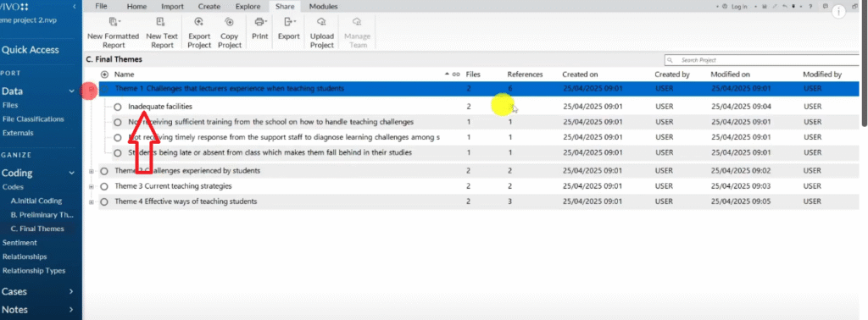The width and height of the screenshot is (868, 320).
Task: Select the 'Inadequate facilities' code text
Action: (x=160, y=107)
